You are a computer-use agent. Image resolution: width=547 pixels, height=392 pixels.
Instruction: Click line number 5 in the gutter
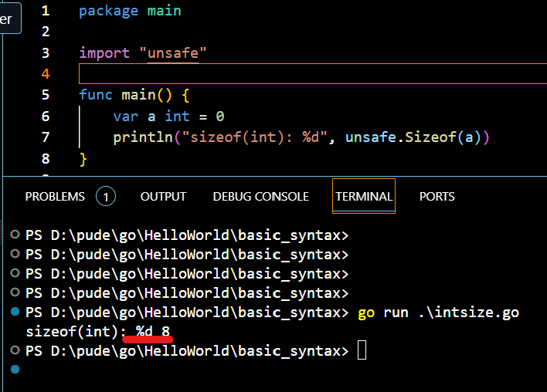(45, 95)
